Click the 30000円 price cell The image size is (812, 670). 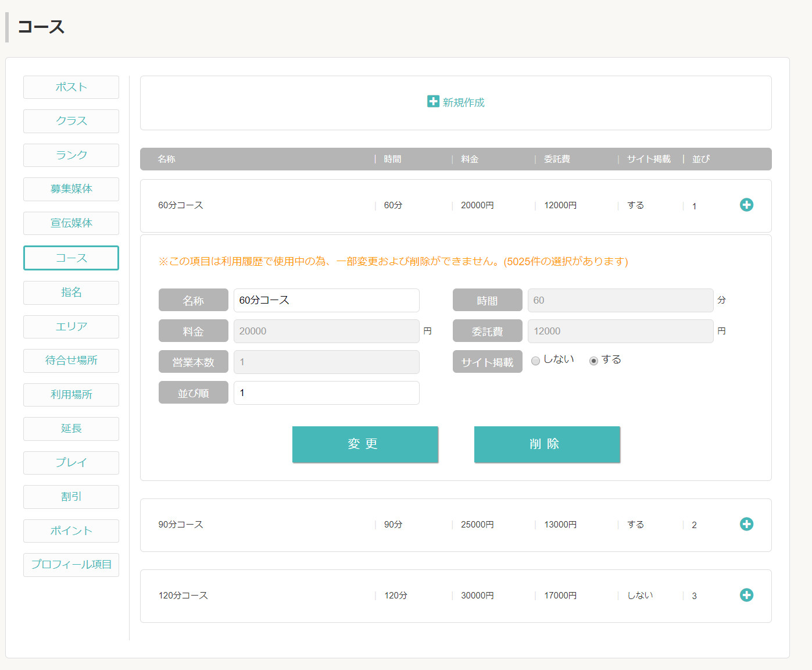pyautogui.click(x=477, y=596)
